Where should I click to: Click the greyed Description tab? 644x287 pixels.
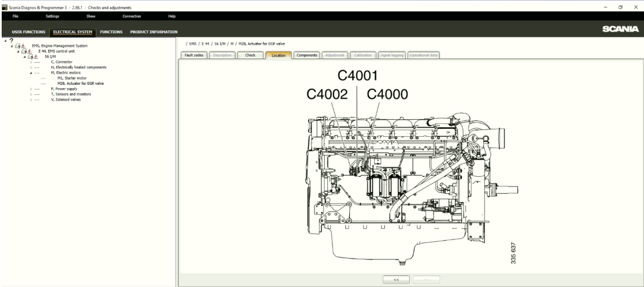pyautogui.click(x=222, y=55)
